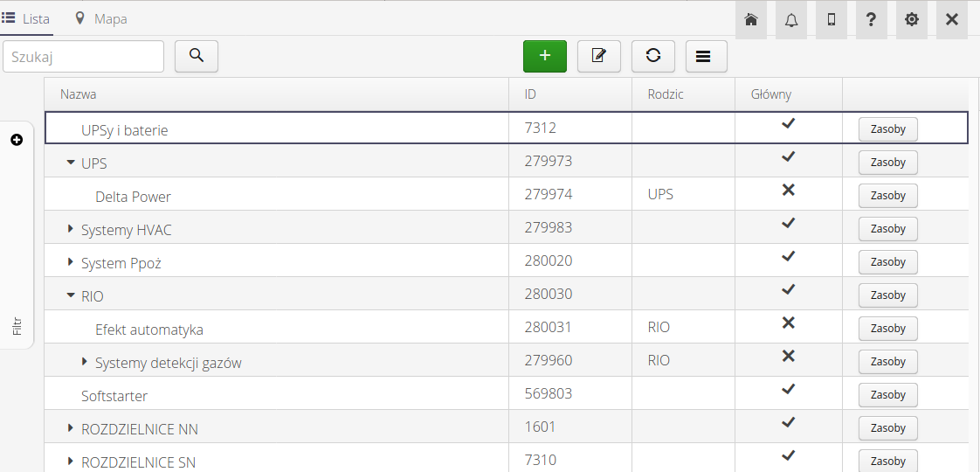The height and width of the screenshot is (472, 980).
Task: Expand the Systemy HVAC node
Action: point(71,229)
